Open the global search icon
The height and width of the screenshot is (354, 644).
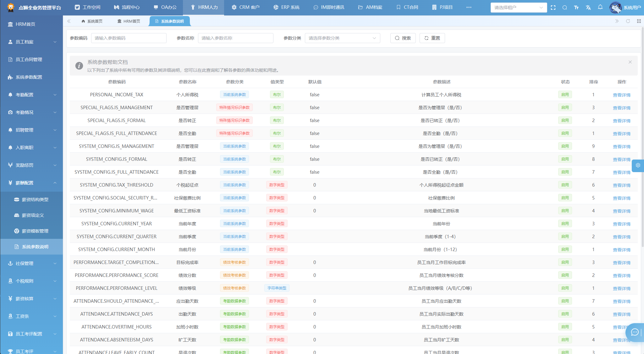(565, 8)
